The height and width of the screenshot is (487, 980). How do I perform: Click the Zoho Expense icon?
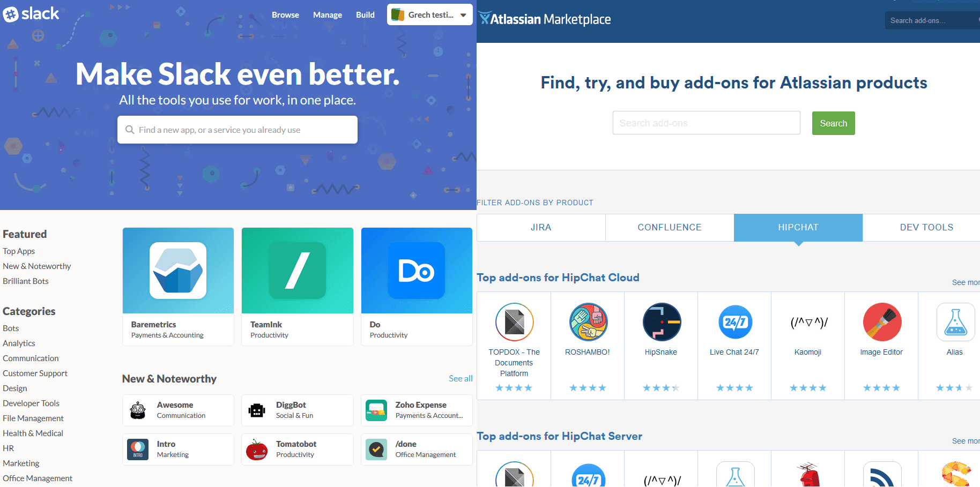pos(376,410)
